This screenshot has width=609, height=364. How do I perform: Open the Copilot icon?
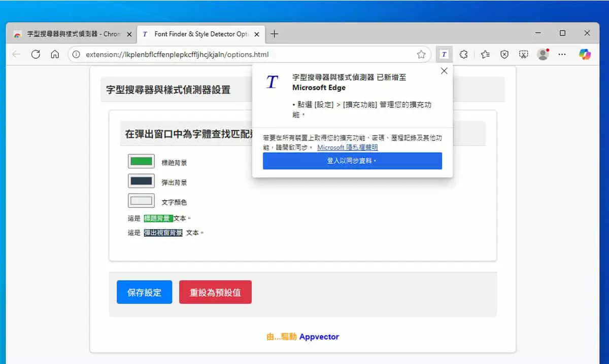coord(585,54)
